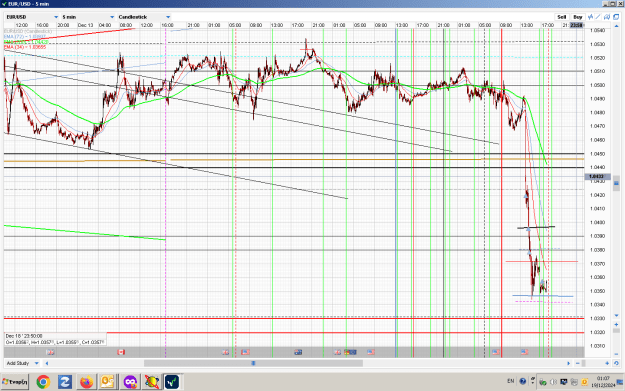Click the current price tag 1.0433
The image size is (625, 391).
tap(597, 176)
